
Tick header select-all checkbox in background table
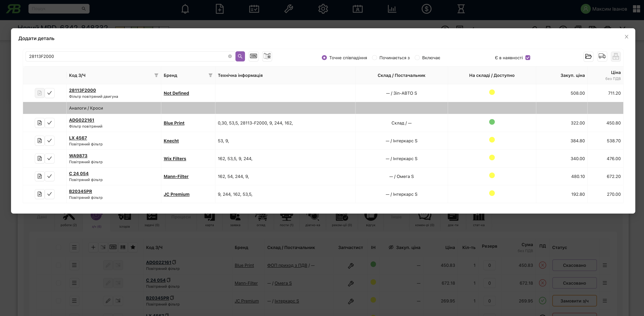tap(58, 247)
